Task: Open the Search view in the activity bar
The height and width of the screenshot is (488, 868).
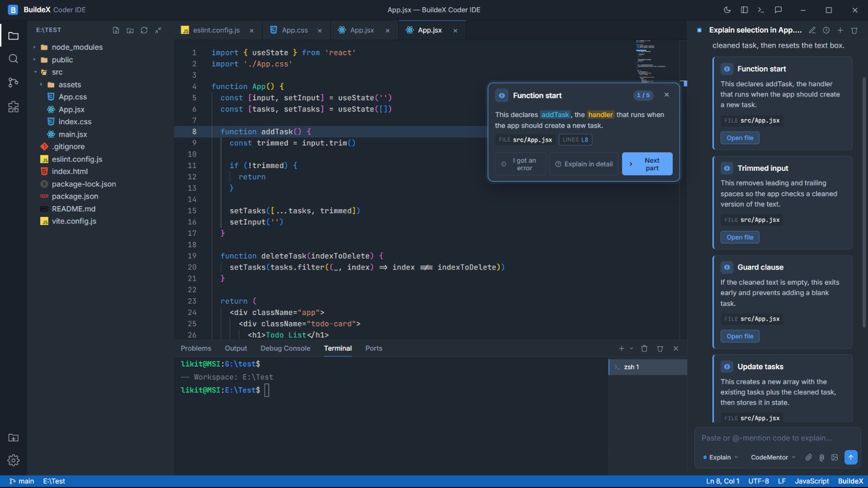Action: 14,59
